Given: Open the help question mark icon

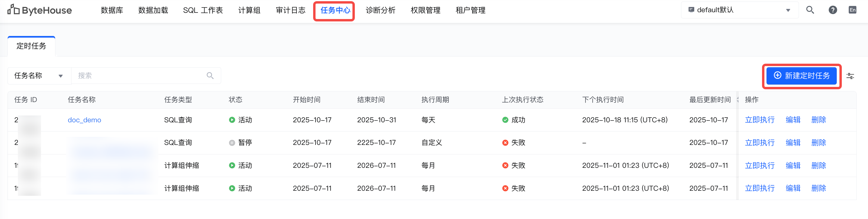Looking at the screenshot, I should click(833, 10).
